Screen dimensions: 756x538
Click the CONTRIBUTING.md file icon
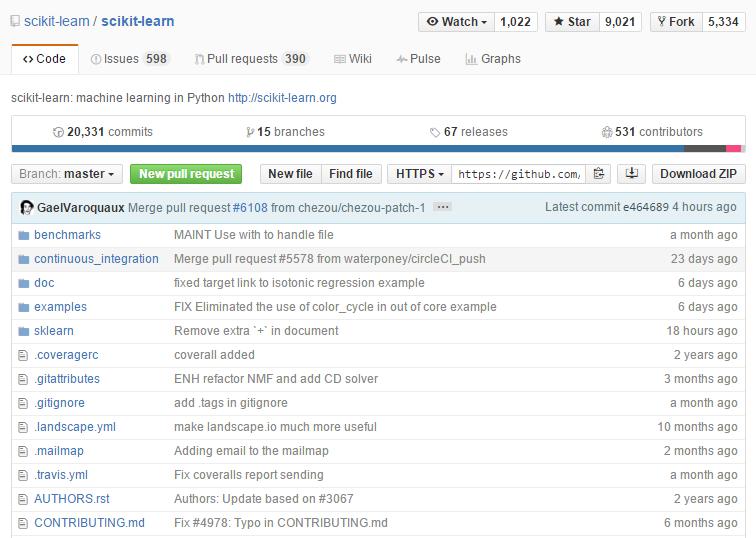23,523
